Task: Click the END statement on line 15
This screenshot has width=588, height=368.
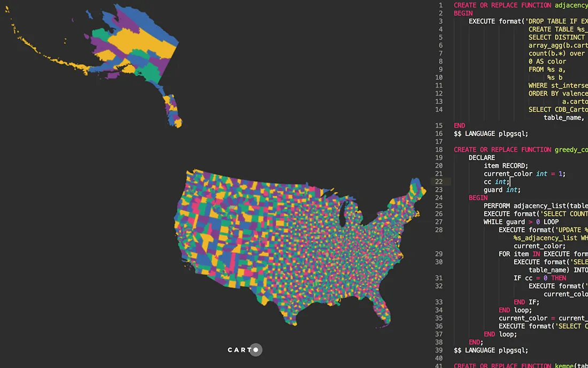Action: (x=459, y=125)
